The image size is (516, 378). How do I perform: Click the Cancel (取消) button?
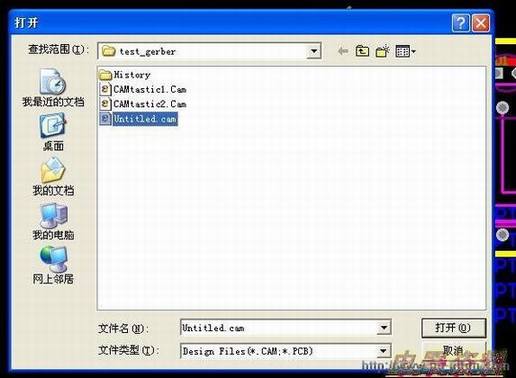click(x=453, y=351)
